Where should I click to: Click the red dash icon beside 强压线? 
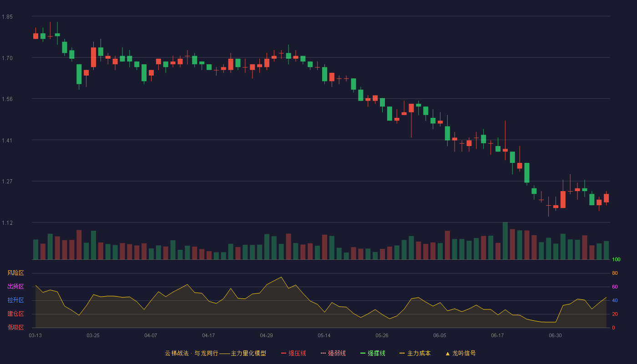[284, 353]
